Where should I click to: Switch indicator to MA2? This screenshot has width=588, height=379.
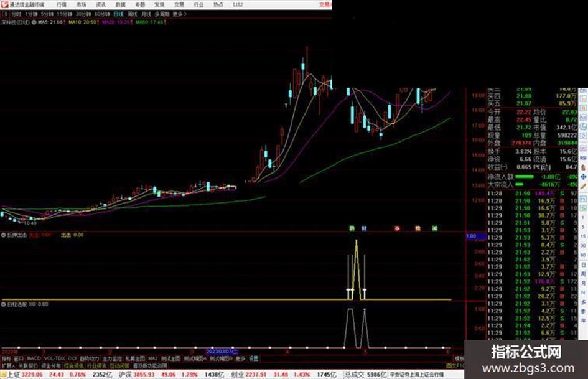pos(153,358)
